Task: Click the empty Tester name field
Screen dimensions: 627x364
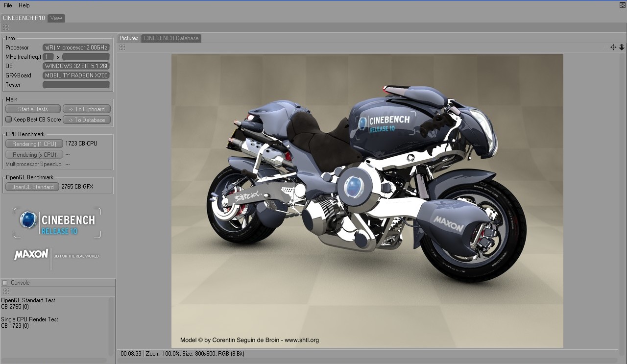Action: [76, 85]
